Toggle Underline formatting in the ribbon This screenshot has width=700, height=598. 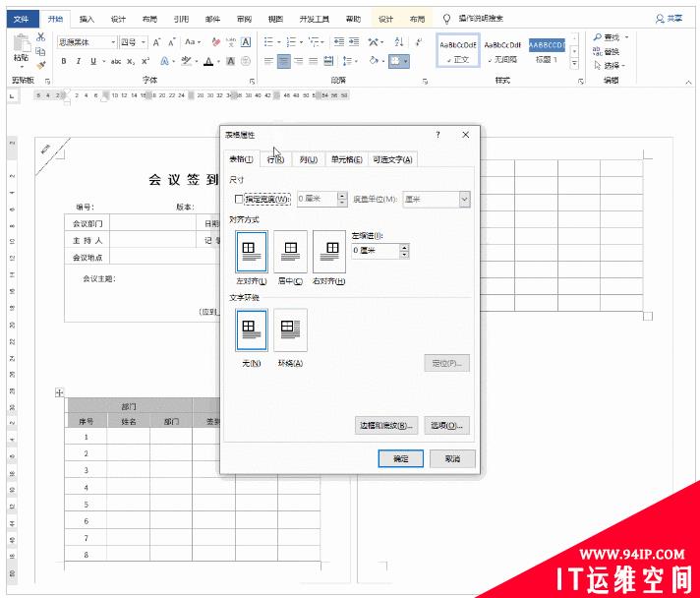click(92, 61)
